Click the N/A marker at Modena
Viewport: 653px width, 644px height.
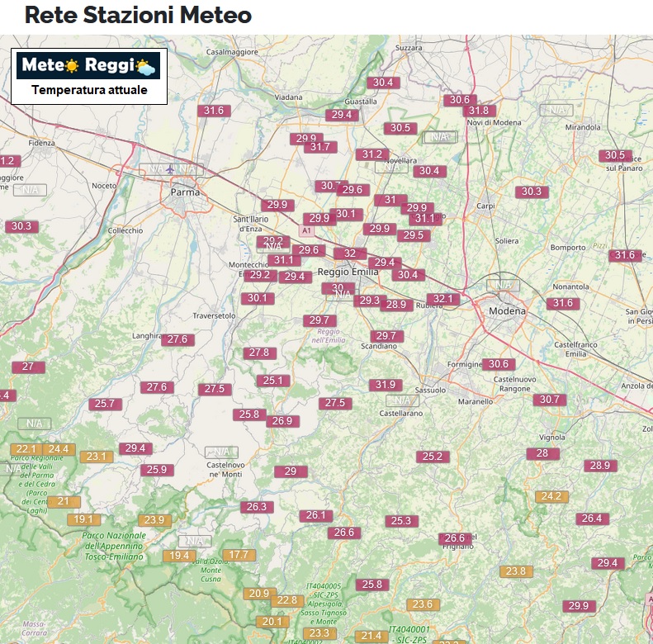pos(504,285)
